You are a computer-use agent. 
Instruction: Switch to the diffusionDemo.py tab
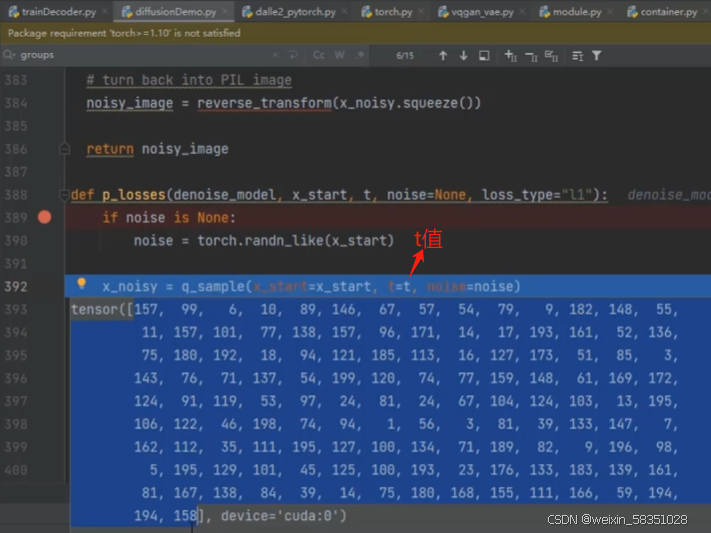[x=175, y=12]
